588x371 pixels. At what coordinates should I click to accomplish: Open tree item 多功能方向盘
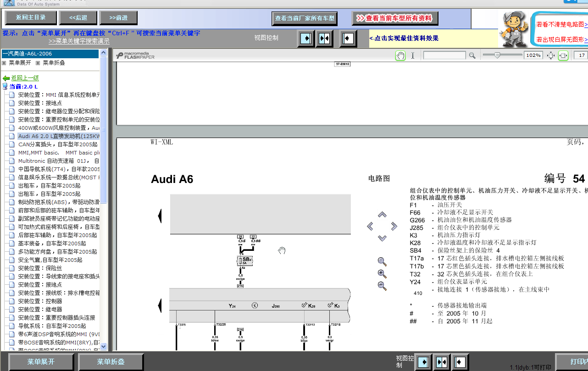coord(57,252)
